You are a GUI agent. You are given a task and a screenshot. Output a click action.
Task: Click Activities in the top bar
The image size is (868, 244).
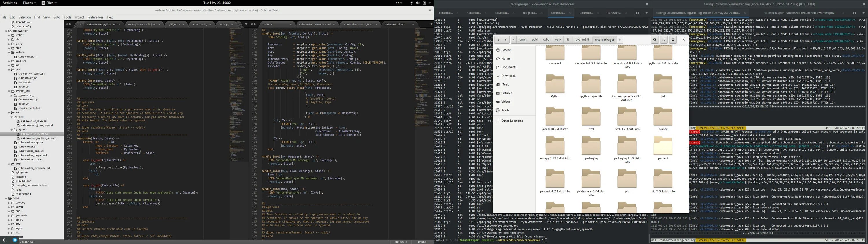[10, 3]
